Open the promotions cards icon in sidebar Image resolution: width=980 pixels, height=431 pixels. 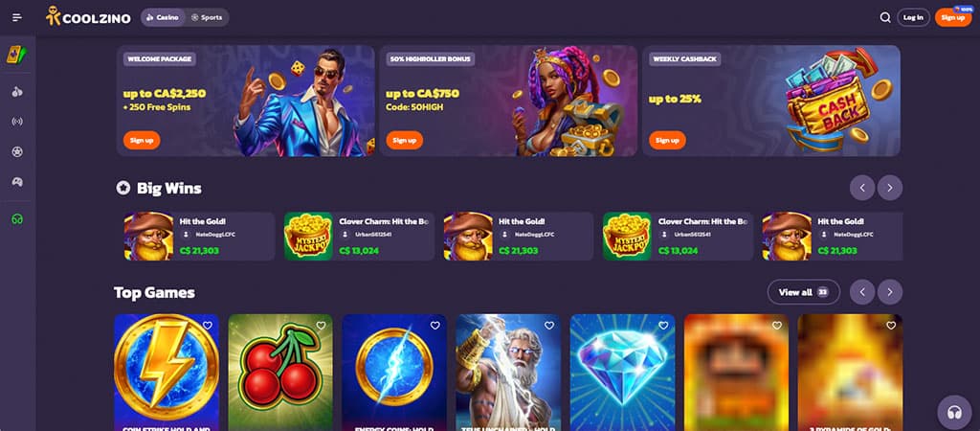click(17, 55)
